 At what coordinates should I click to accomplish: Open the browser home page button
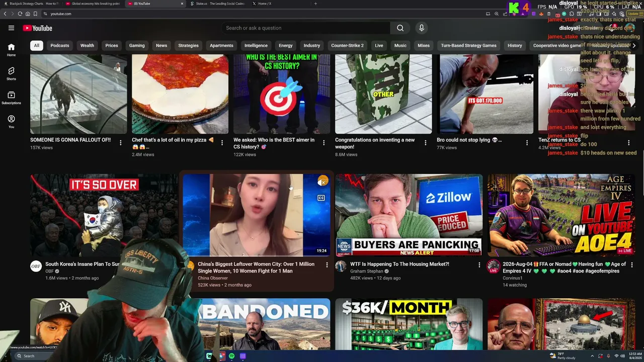(x=28, y=14)
